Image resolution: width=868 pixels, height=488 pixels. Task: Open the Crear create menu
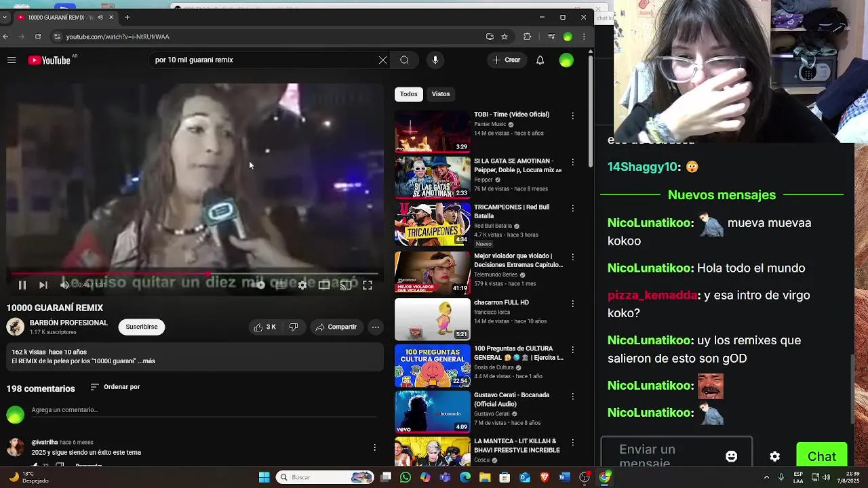[x=506, y=60]
